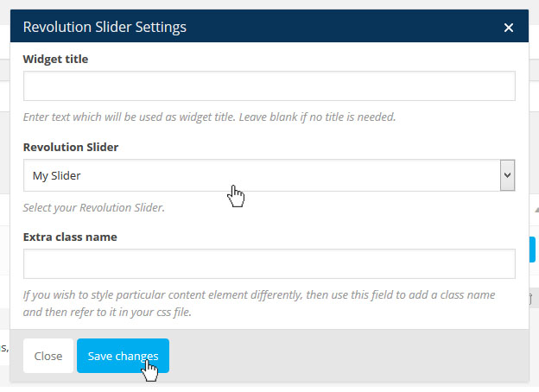The height and width of the screenshot is (392, 539).
Task: Close the dialog with the X icon
Action: coord(509,27)
